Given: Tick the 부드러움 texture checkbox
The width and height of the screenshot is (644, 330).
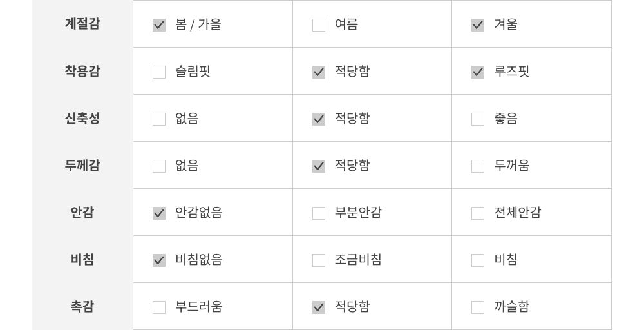Looking at the screenshot, I should point(159,307).
